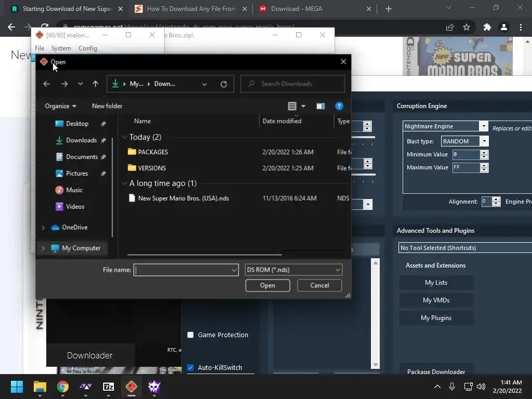Open the System menu in melonDS

[61, 48]
